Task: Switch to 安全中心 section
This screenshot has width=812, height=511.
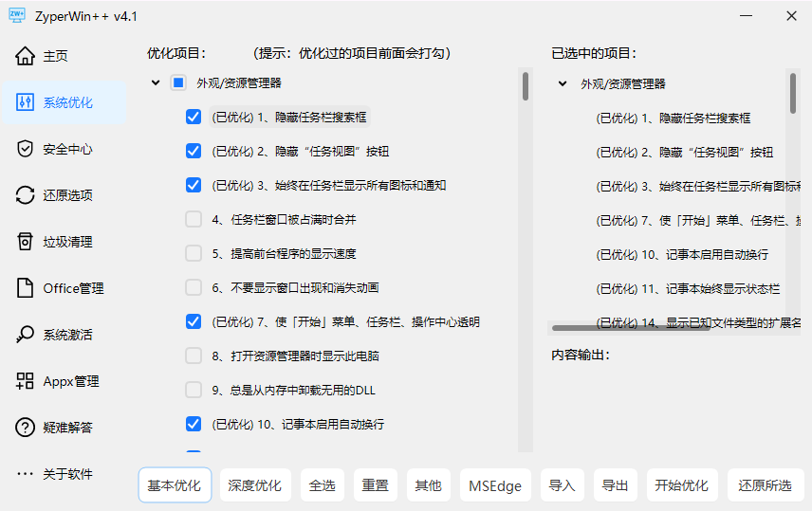Action: [65, 149]
